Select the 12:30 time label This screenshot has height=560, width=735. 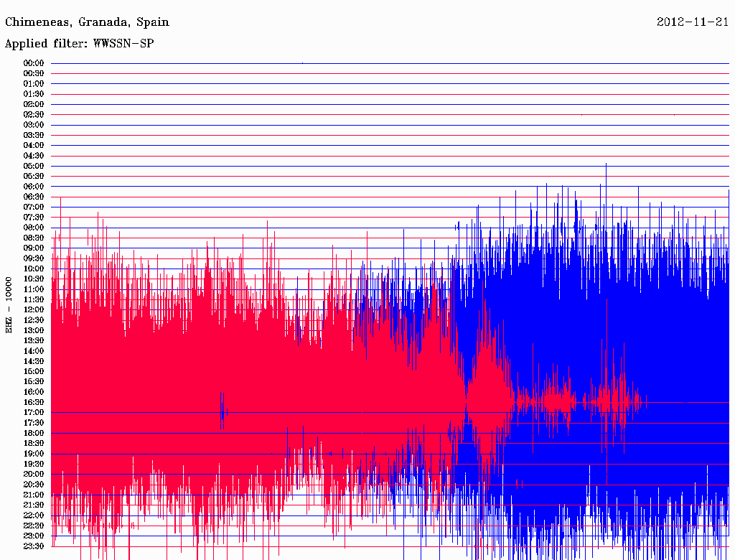tap(34, 320)
